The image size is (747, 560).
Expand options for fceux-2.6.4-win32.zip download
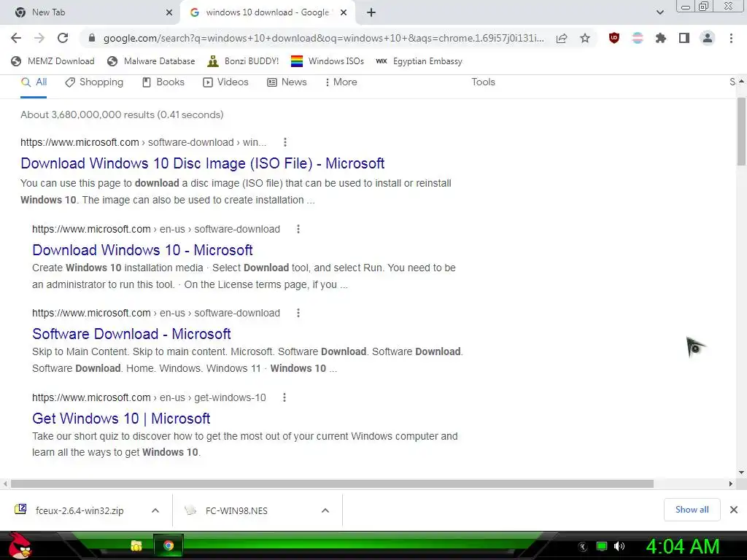pos(155,510)
